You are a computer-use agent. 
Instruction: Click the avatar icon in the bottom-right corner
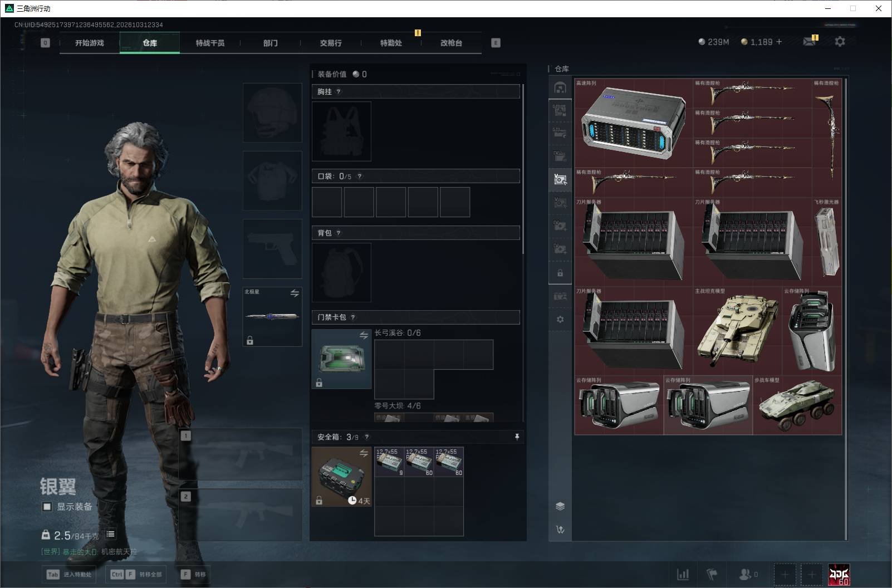pyautogui.click(x=839, y=575)
